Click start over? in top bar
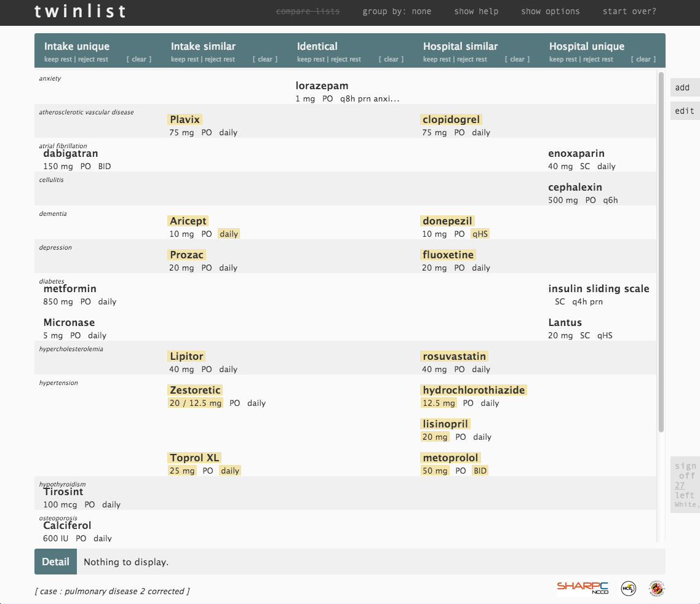This screenshot has width=700, height=604. point(629,11)
